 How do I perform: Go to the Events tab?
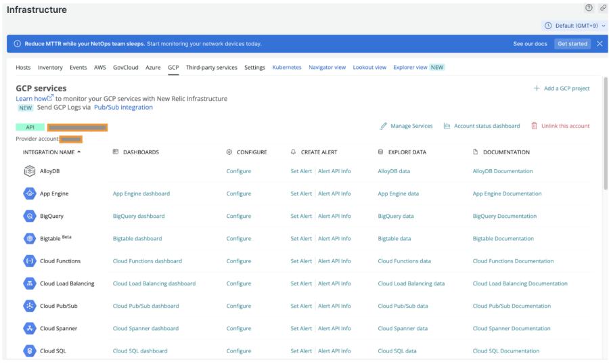(78, 67)
